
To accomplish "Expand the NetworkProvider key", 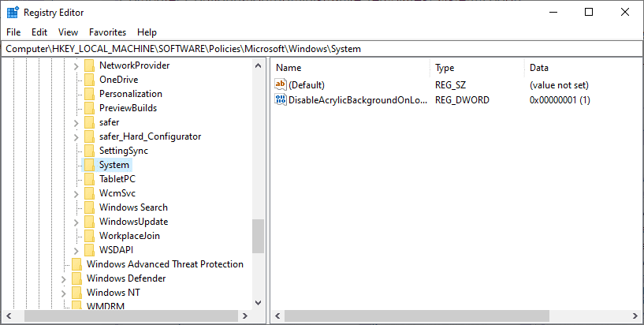I will [x=76, y=65].
